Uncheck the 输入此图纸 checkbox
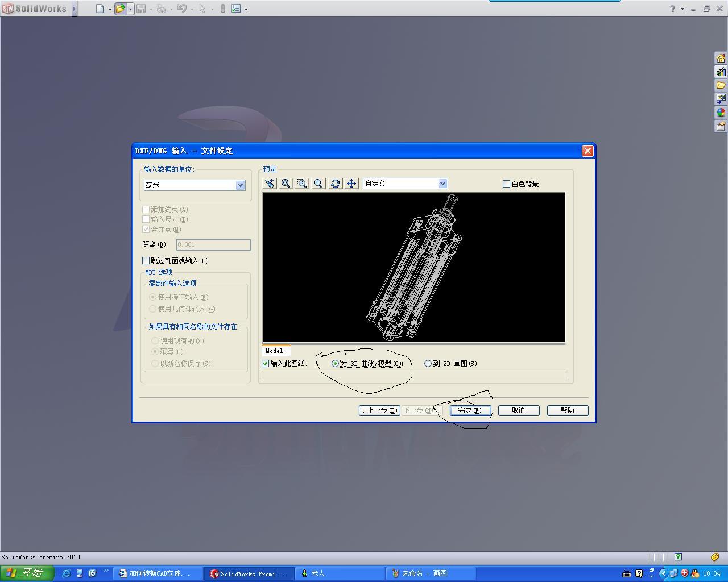The width and height of the screenshot is (728, 582). [265, 364]
